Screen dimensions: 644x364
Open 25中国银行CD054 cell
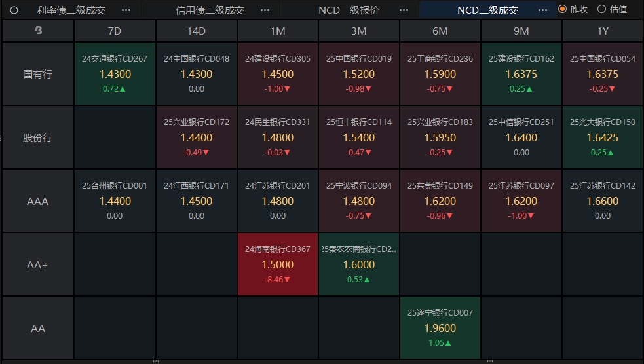coord(603,74)
